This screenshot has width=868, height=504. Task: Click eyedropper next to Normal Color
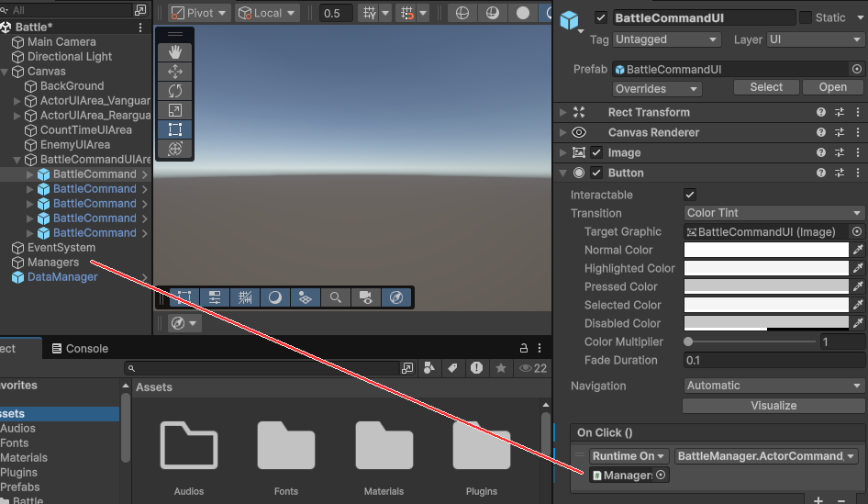pos(858,250)
